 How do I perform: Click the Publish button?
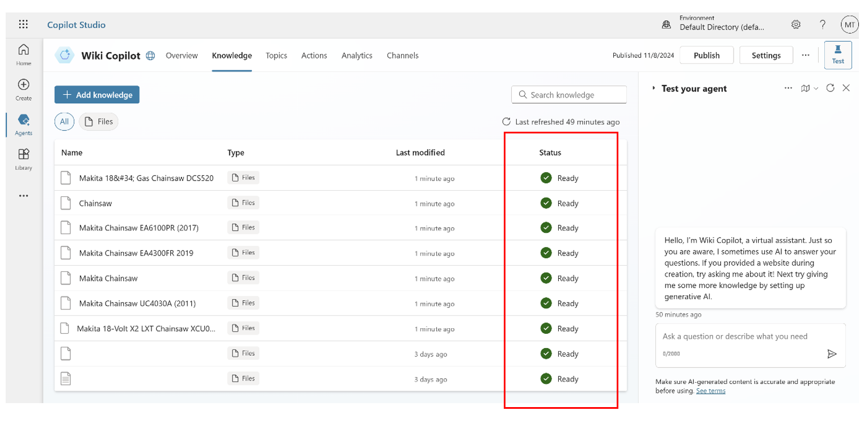[706, 55]
